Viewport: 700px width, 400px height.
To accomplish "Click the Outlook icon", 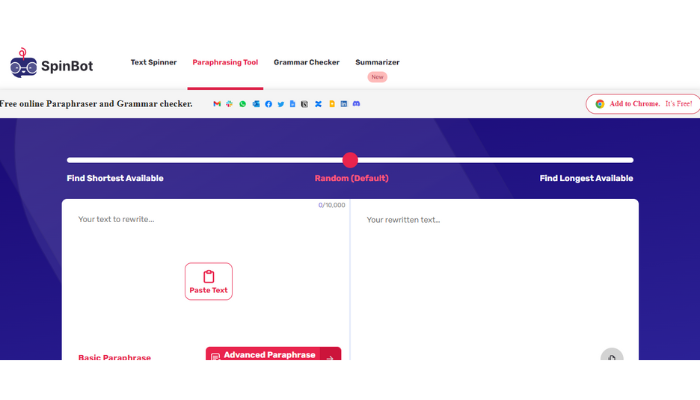I will [256, 104].
